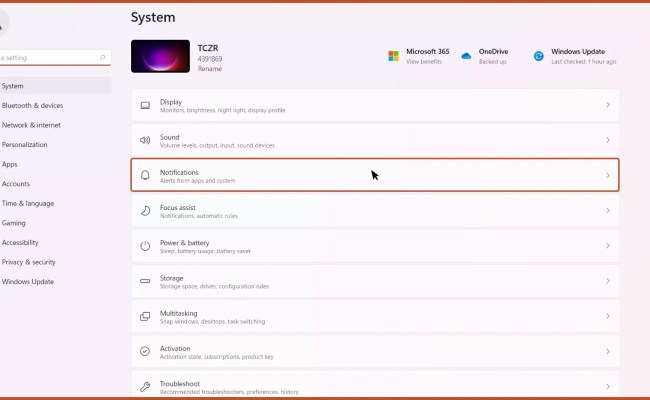The height and width of the screenshot is (400, 650).
Task: Expand the Troubleshoot row chevron
Action: tap(608, 387)
